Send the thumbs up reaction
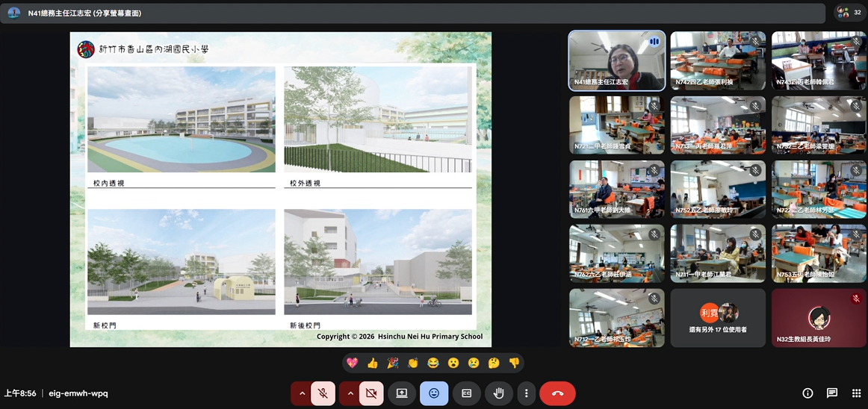Image resolution: width=868 pixels, height=409 pixels. (373, 363)
